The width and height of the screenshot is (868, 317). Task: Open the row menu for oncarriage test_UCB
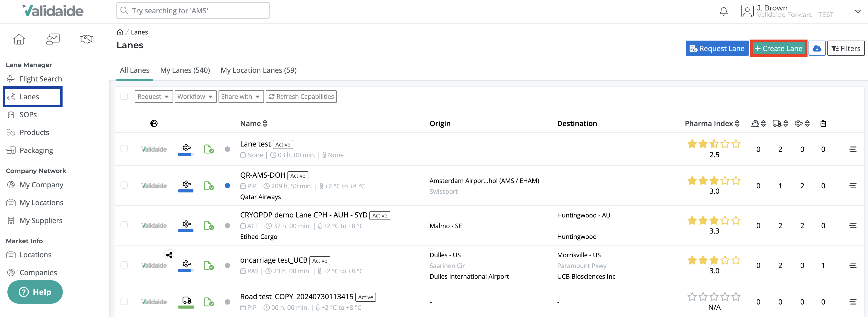853,265
